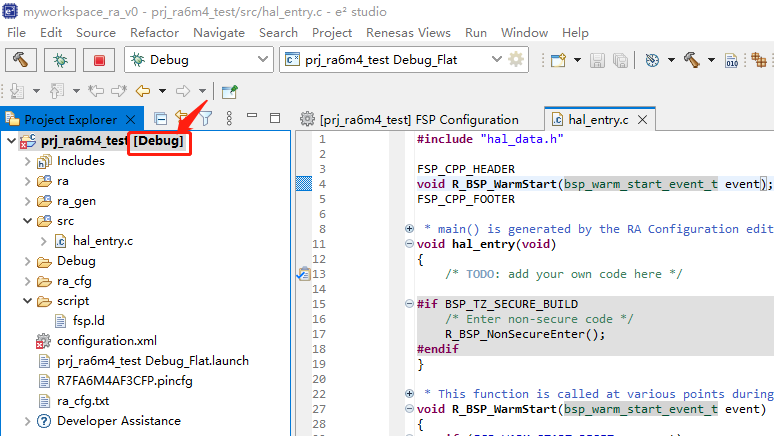Viewport: 774px width, 436px height.
Task: Select R7FA6M4AF3CFP.pincfg file
Action: click(124, 381)
